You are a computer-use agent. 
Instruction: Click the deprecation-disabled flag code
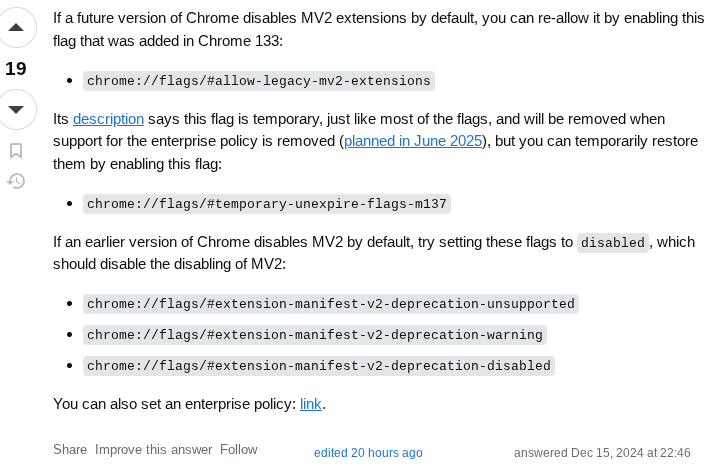coord(319,366)
